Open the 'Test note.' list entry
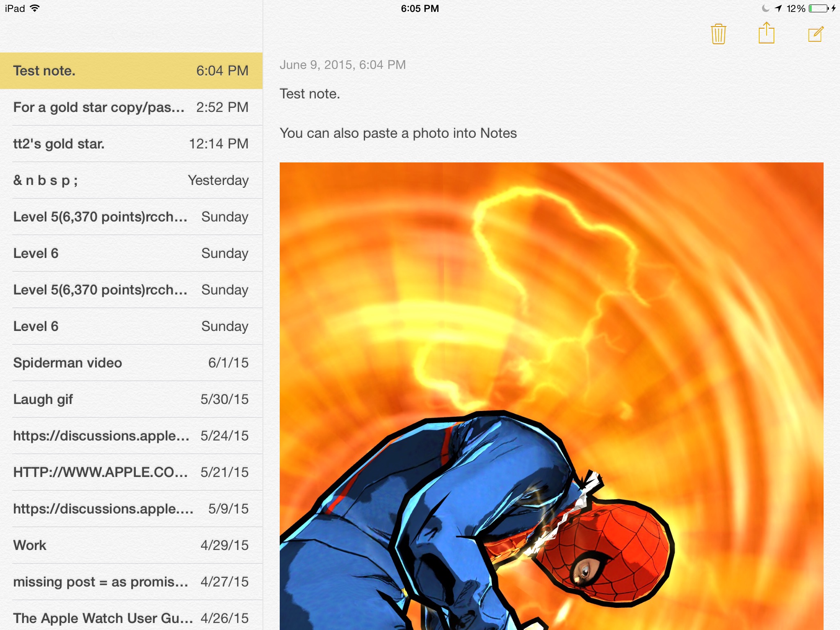The height and width of the screenshot is (630, 840). (131, 71)
